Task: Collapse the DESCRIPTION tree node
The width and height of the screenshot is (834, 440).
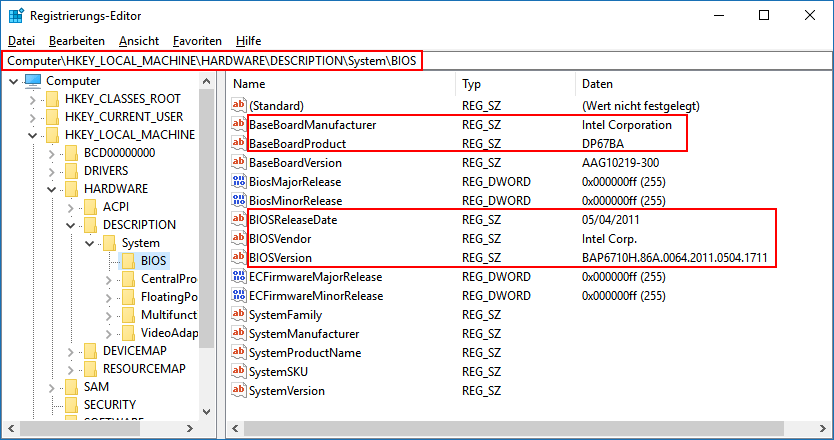Action: 71,225
